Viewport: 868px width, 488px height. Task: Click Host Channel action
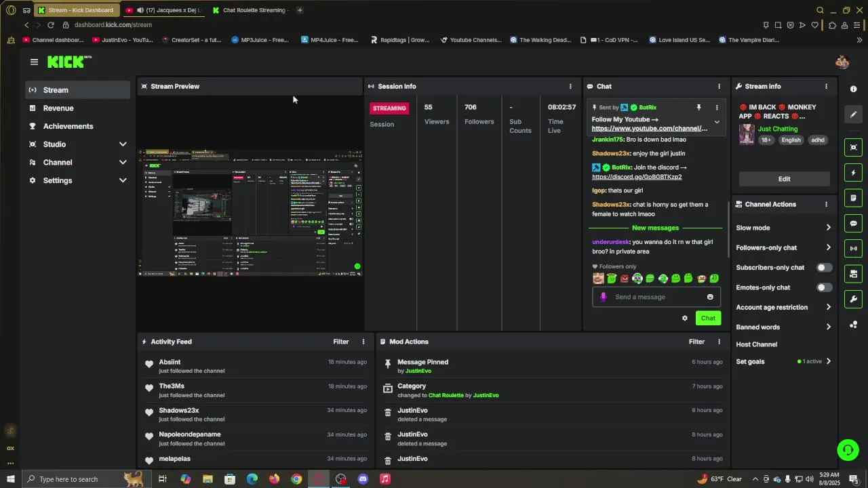(757, 344)
